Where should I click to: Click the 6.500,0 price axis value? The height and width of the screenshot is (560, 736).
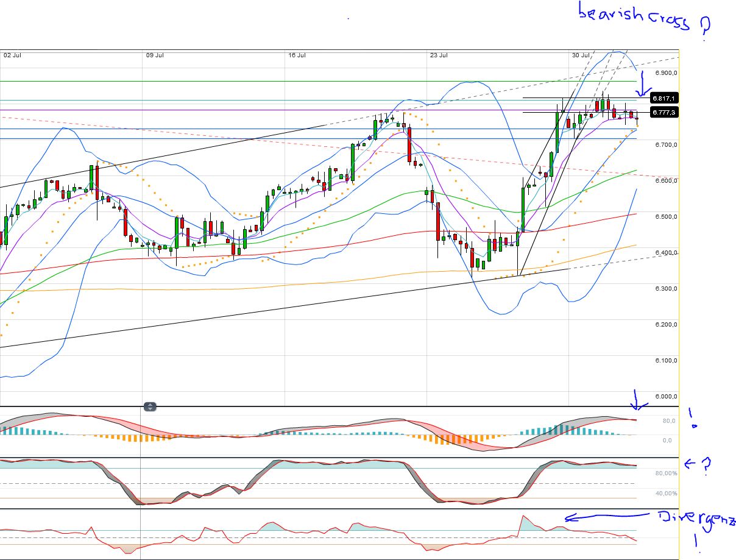665,217
